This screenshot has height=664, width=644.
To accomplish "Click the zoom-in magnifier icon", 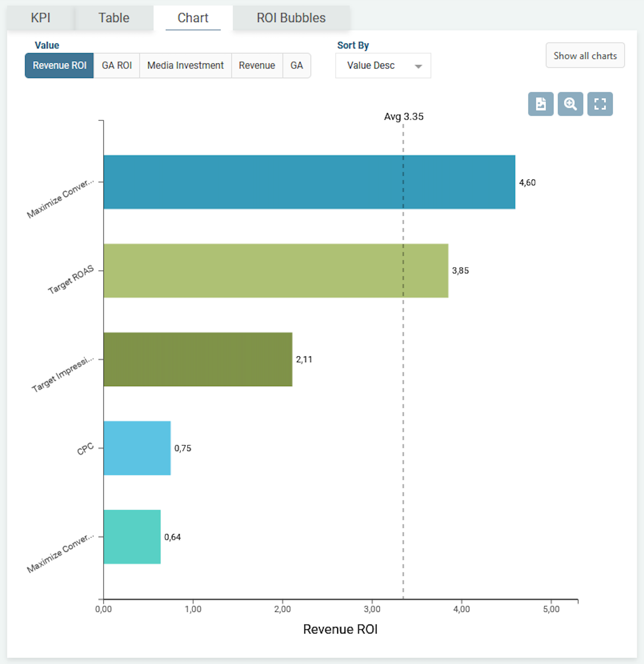I will click(x=570, y=104).
